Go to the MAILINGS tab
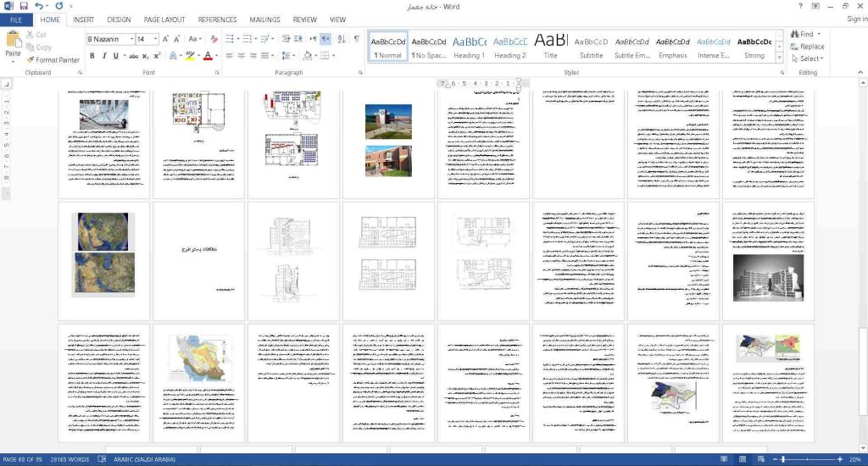Viewport: 868px width, 466px height. point(264,19)
